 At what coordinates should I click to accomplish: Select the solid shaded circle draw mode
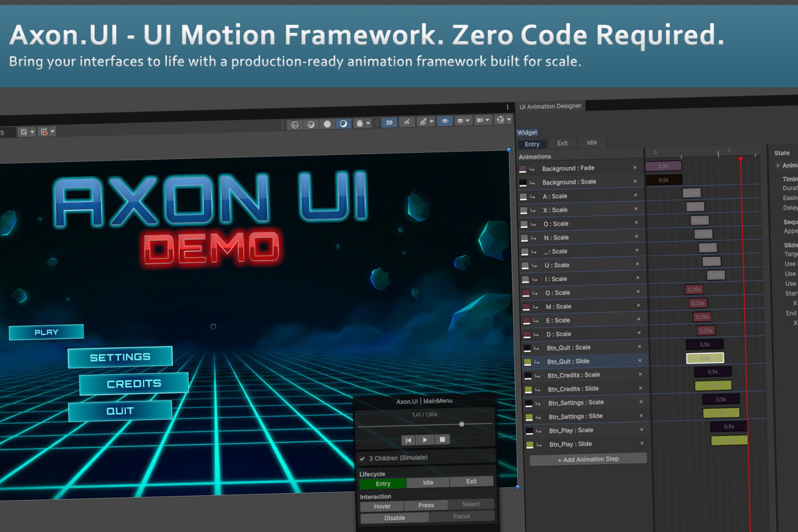click(x=327, y=124)
